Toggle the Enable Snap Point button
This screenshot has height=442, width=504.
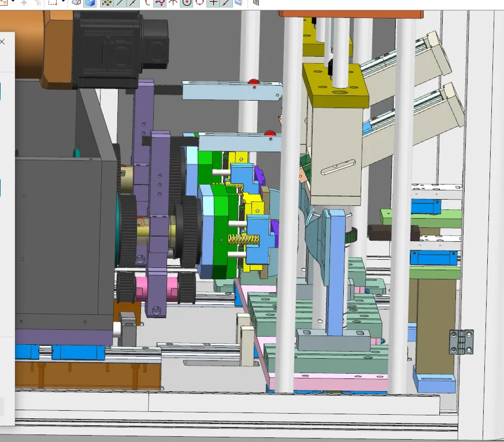107,3
